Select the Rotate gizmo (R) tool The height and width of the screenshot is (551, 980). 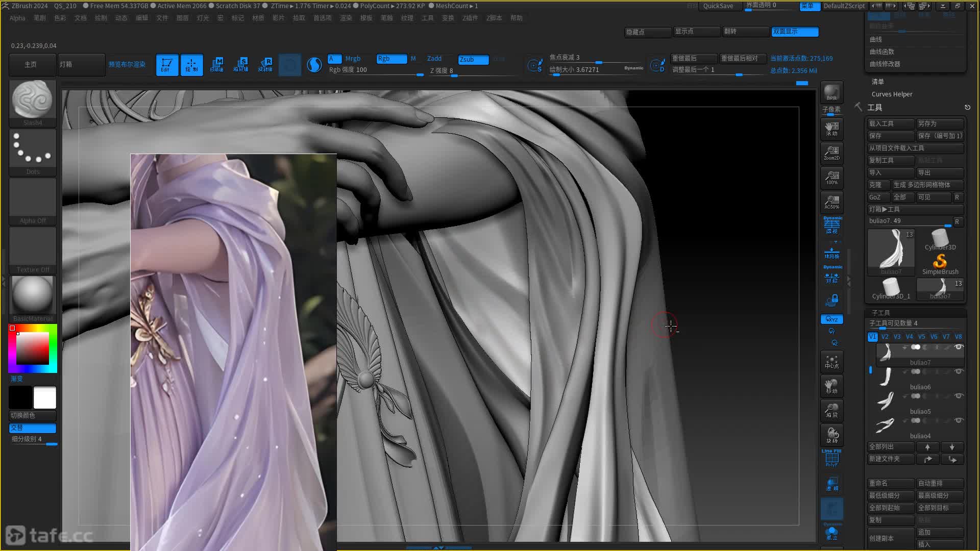point(265,65)
